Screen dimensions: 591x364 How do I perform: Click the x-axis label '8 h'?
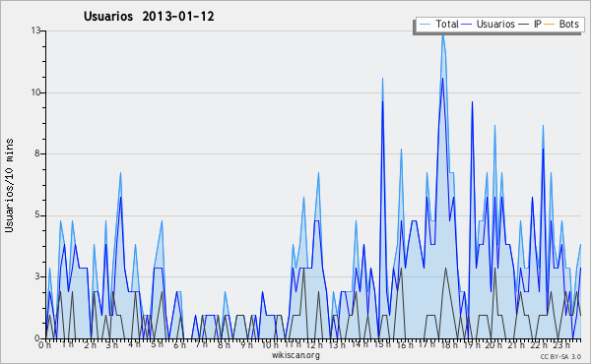pyautogui.click(x=224, y=344)
